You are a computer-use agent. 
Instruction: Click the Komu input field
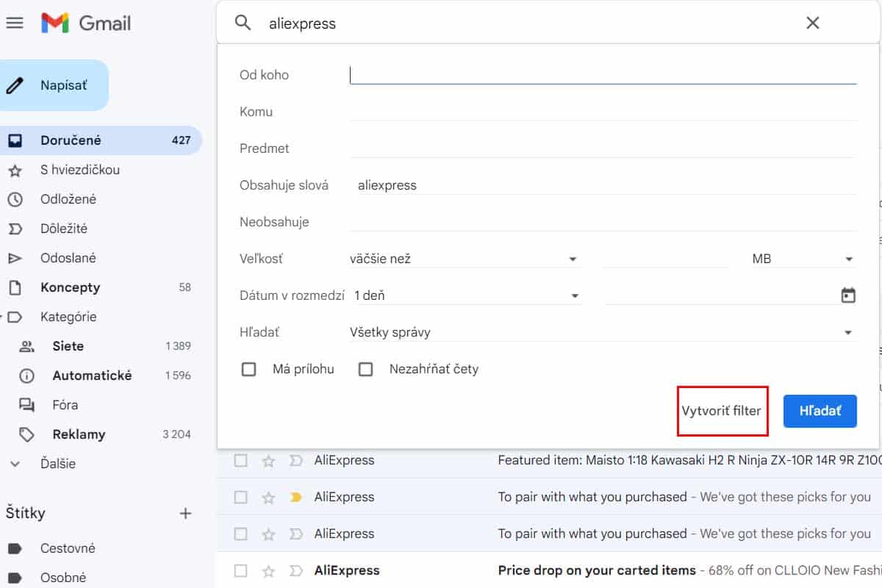coord(603,111)
